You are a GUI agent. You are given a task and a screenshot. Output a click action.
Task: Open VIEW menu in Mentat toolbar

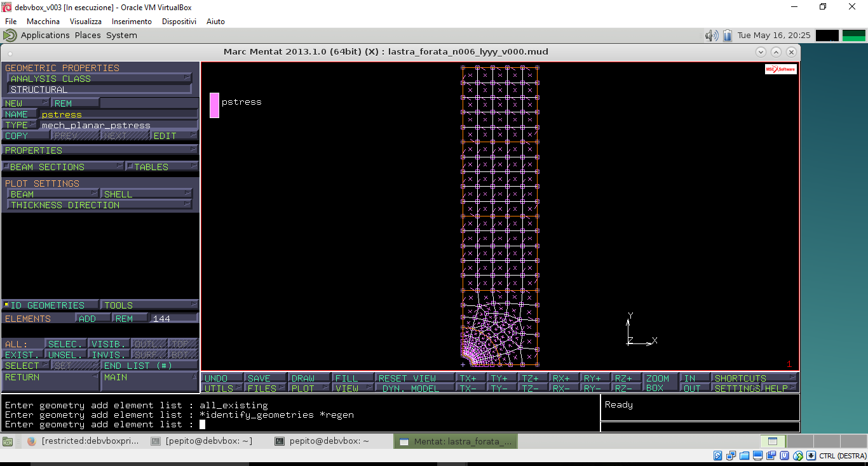353,388
